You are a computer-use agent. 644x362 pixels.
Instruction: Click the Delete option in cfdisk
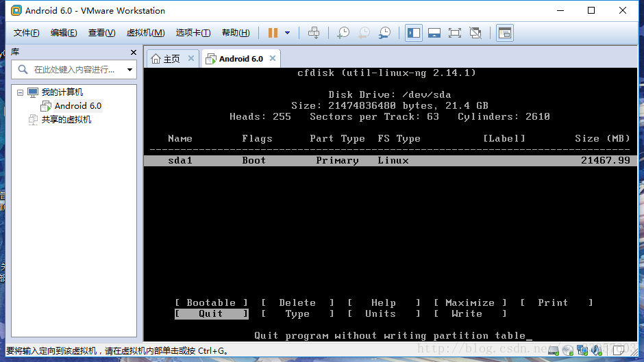point(297,303)
